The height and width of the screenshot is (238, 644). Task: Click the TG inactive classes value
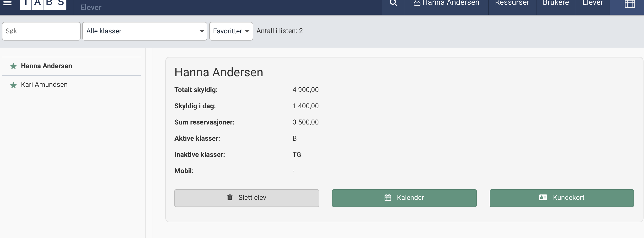tap(297, 155)
